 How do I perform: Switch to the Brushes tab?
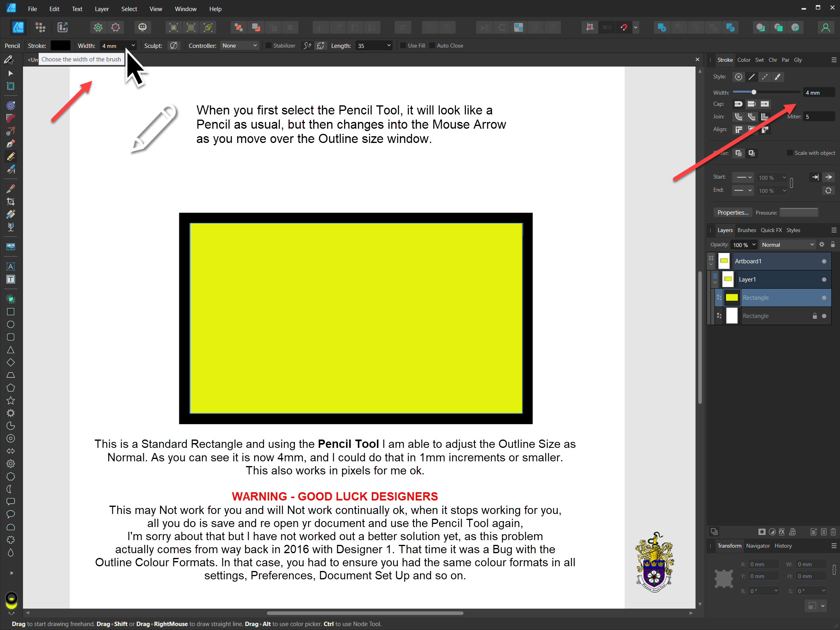click(x=746, y=230)
